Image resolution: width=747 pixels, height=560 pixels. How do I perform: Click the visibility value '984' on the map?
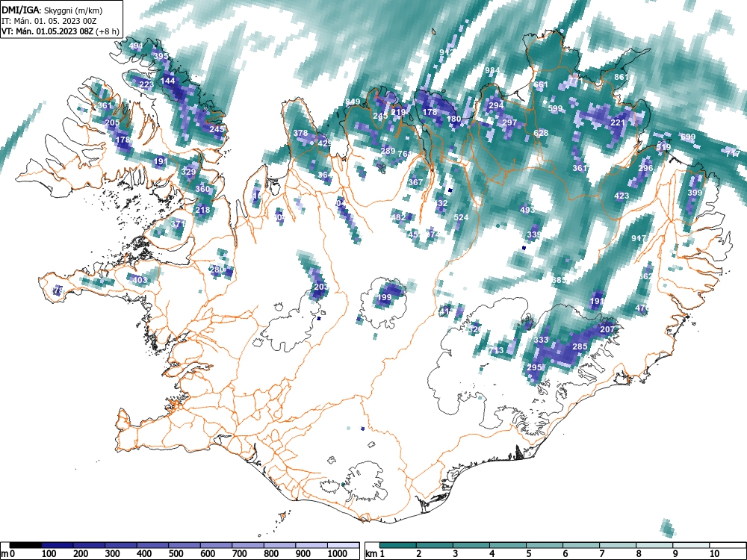tap(492, 70)
